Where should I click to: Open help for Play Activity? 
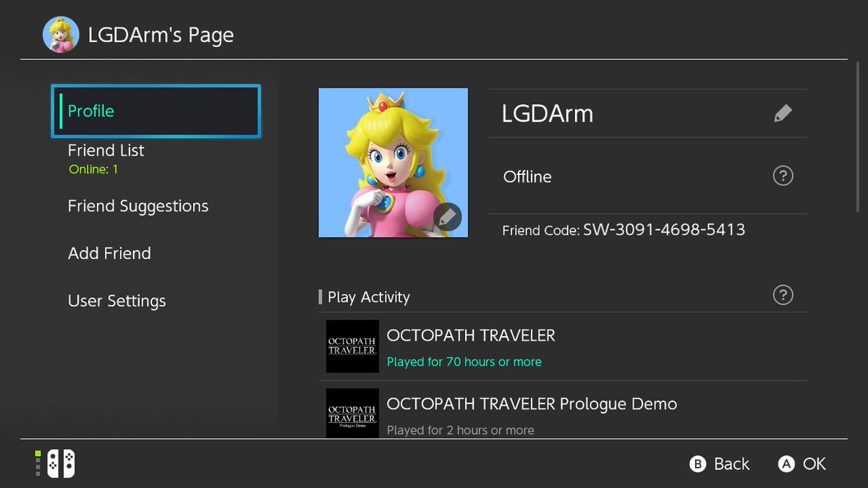783,295
